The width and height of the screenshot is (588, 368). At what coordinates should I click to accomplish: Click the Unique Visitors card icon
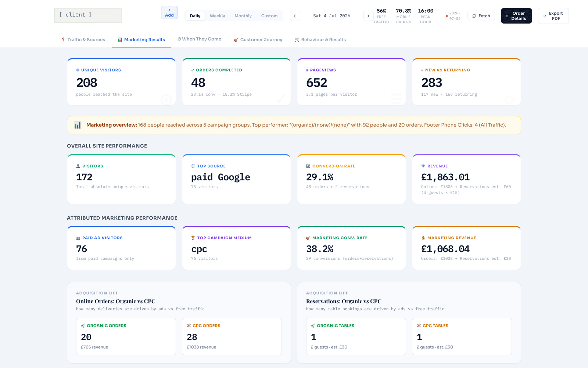point(78,70)
